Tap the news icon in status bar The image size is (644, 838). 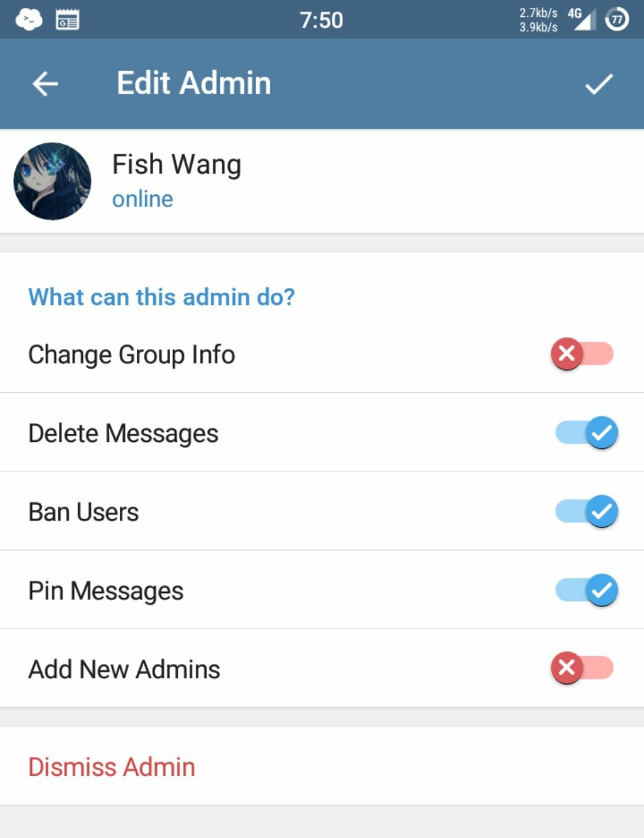[x=67, y=20]
